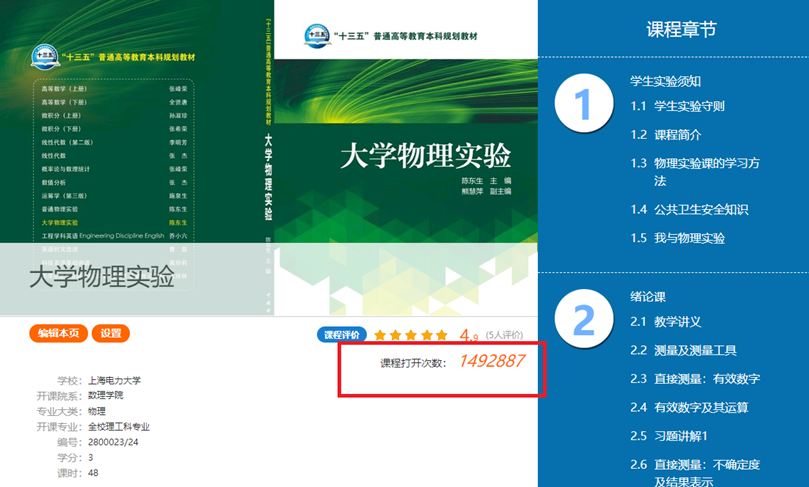Screen dimensions: 809x487
Task: Click the 4.9 rating score
Action: [x=468, y=336]
